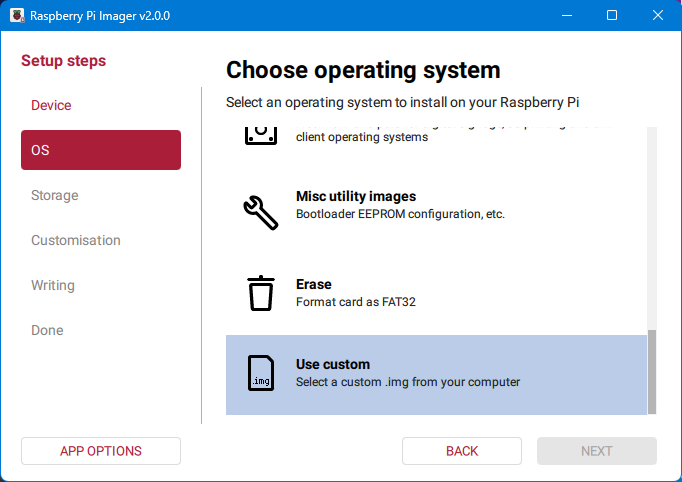Click the scrollbar track above the thumb
Image resolution: width=682 pixels, height=482 pixels.
coord(652,228)
